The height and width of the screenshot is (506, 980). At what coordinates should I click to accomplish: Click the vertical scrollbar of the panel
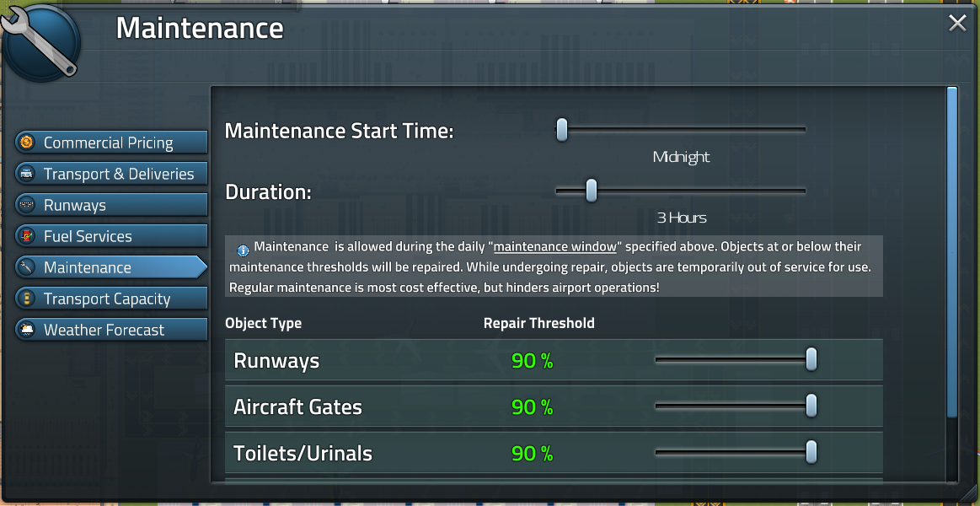coord(952,253)
